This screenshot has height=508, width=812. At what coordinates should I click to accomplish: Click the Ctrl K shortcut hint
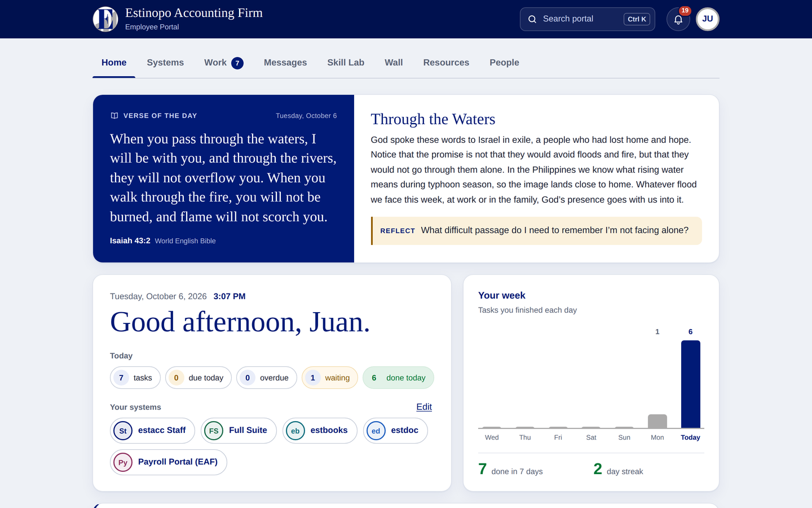click(x=637, y=19)
